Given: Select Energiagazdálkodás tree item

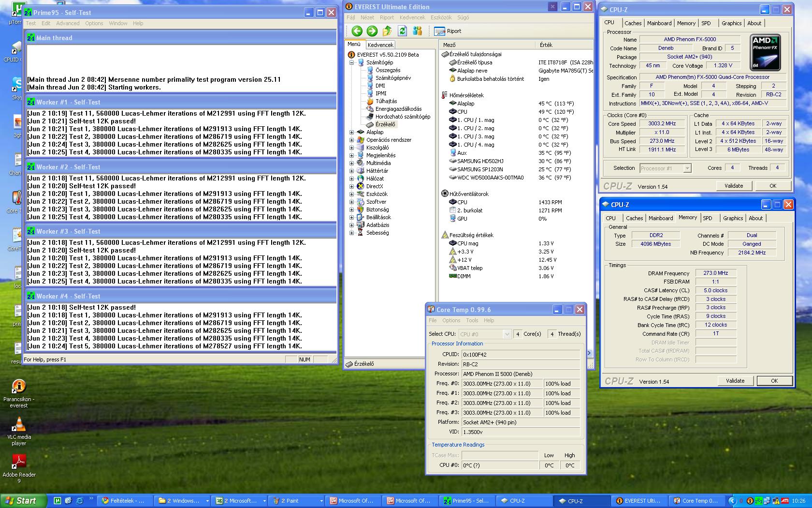Looking at the screenshot, I should [398, 109].
